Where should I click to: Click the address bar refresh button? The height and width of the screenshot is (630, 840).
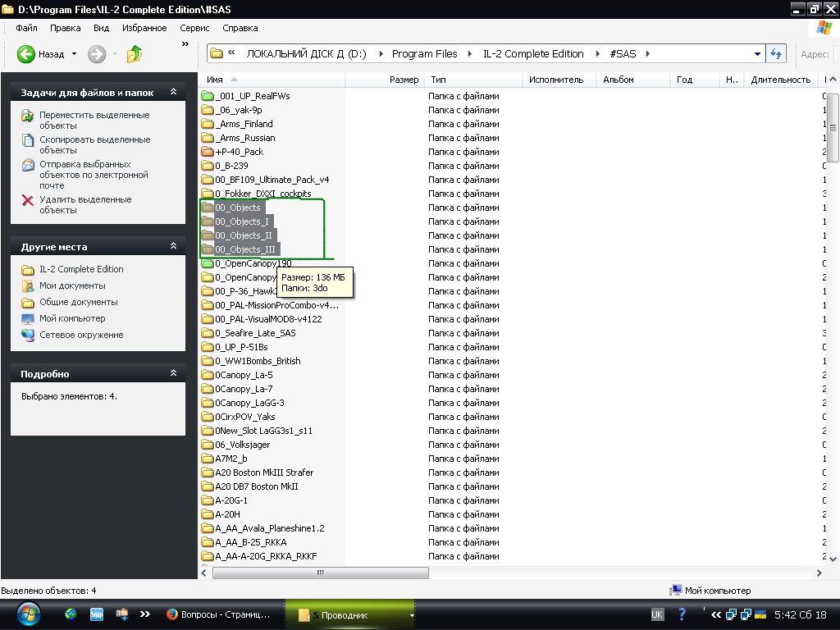tap(776, 53)
